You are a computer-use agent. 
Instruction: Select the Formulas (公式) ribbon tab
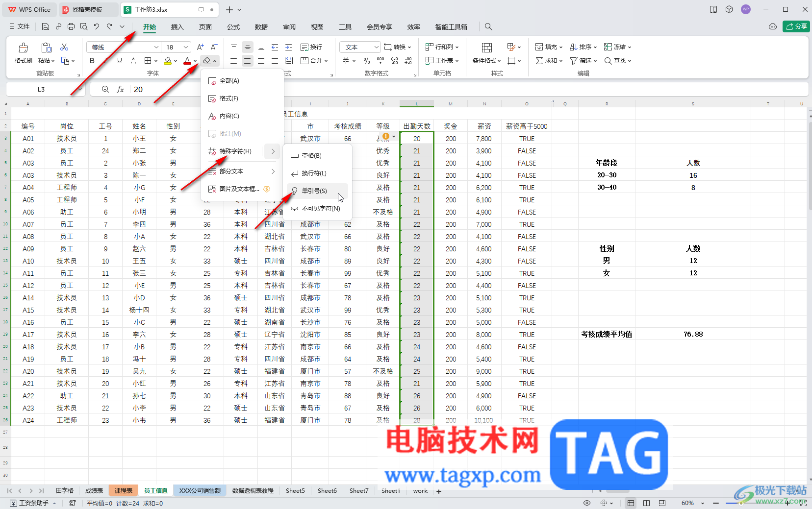point(233,27)
